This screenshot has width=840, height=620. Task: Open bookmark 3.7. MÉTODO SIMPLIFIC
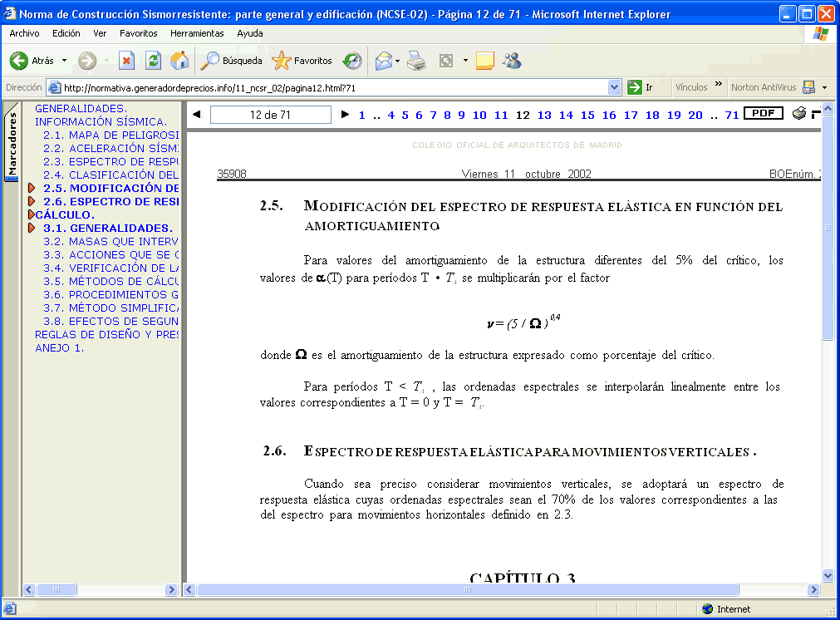coord(111,308)
